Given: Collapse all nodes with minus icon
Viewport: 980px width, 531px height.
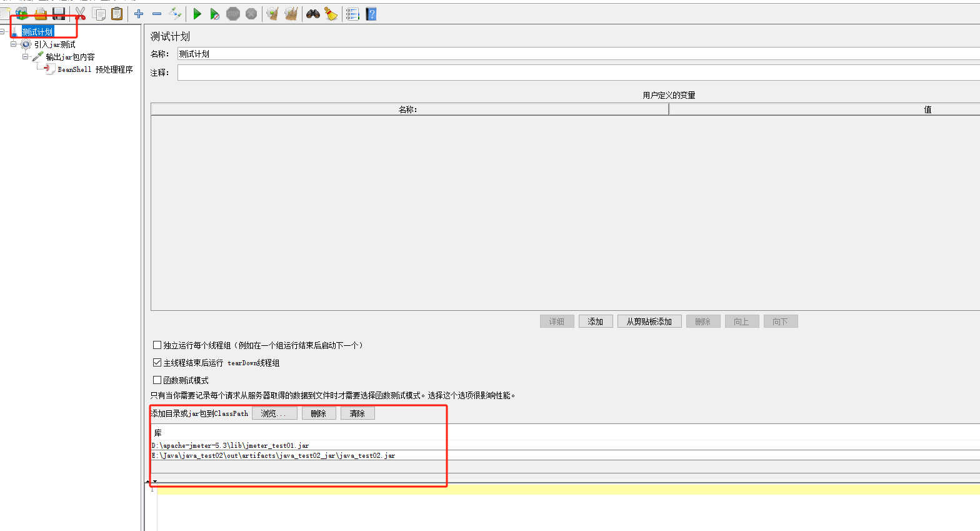Looking at the screenshot, I should pos(157,13).
